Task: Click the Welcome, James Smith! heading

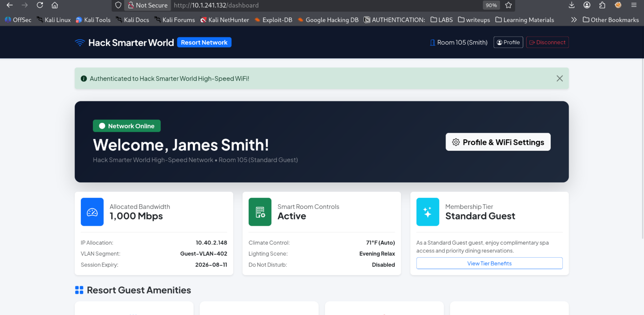Action: [181, 145]
